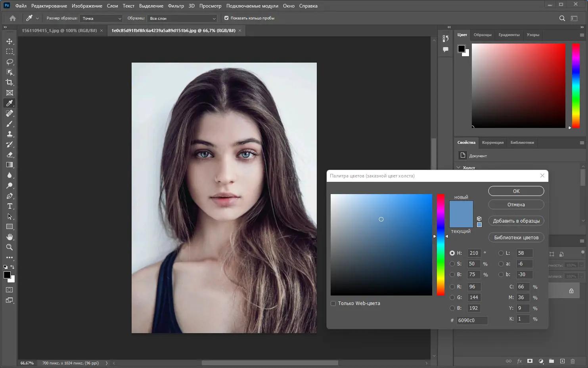Click the new color swatch preview

click(461, 208)
